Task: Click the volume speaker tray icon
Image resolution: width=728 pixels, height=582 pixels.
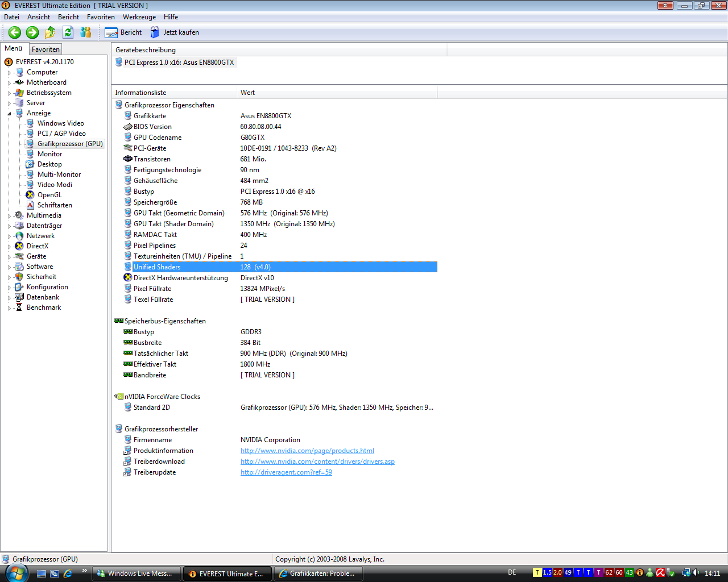Action: (696, 573)
